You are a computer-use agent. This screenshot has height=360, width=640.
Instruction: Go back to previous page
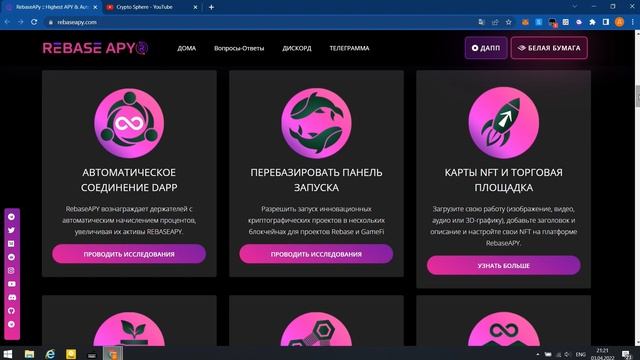point(7,22)
